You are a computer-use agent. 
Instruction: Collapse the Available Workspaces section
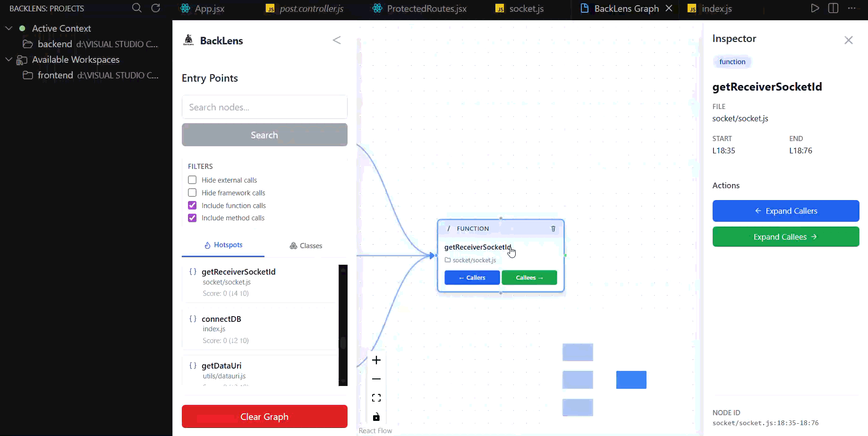9,59
